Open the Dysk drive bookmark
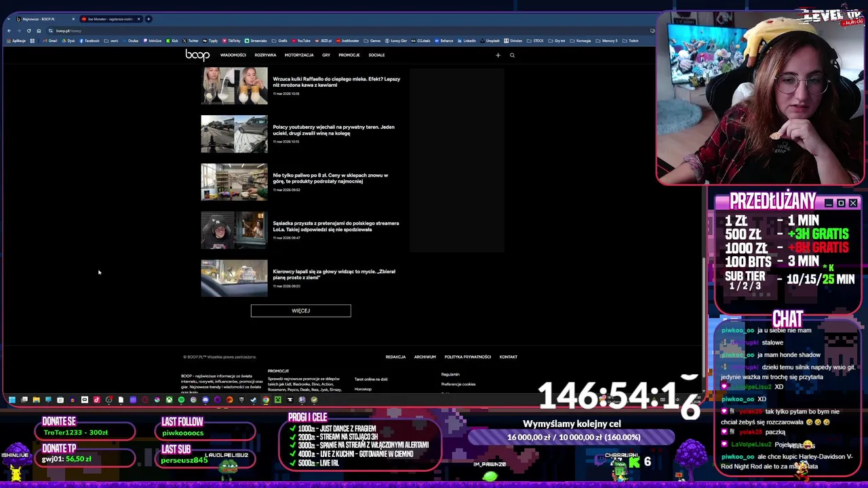Image resolution: width=868 pixels, height=488 pixels. tap(68, 41)
